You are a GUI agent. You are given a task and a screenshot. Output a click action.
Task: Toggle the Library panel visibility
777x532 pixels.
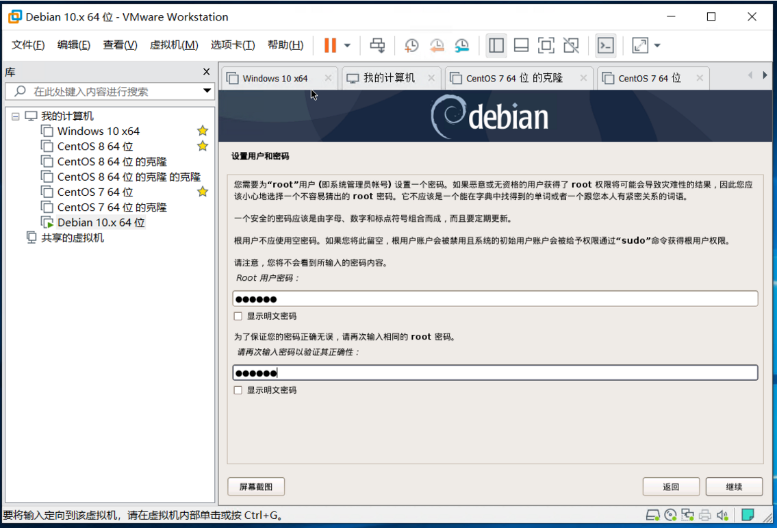(x=496, y=45)
